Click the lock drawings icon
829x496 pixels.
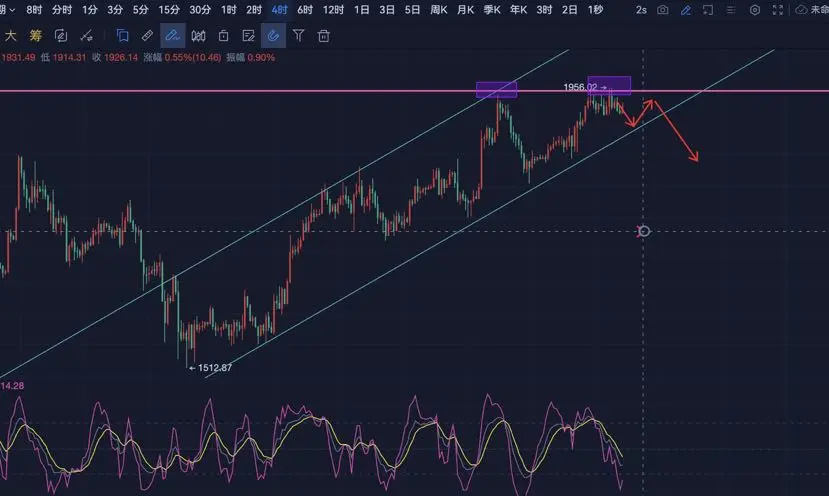tap(224, 35)
